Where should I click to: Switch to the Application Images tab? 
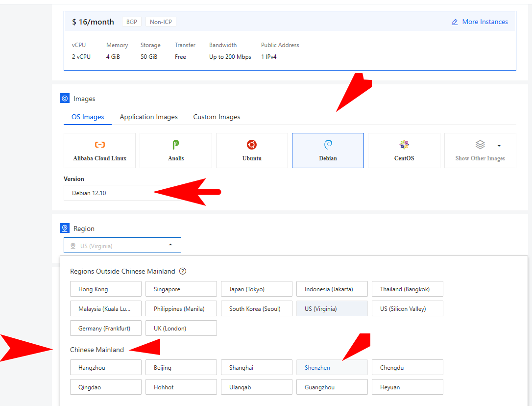click(148, 117)
